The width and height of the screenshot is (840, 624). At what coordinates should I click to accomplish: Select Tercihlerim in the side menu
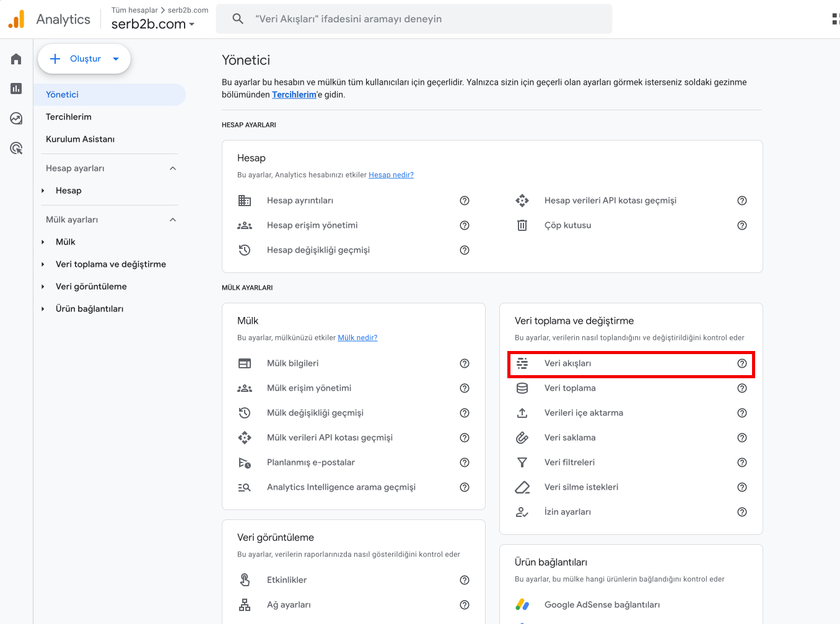(x=69, y=117)
